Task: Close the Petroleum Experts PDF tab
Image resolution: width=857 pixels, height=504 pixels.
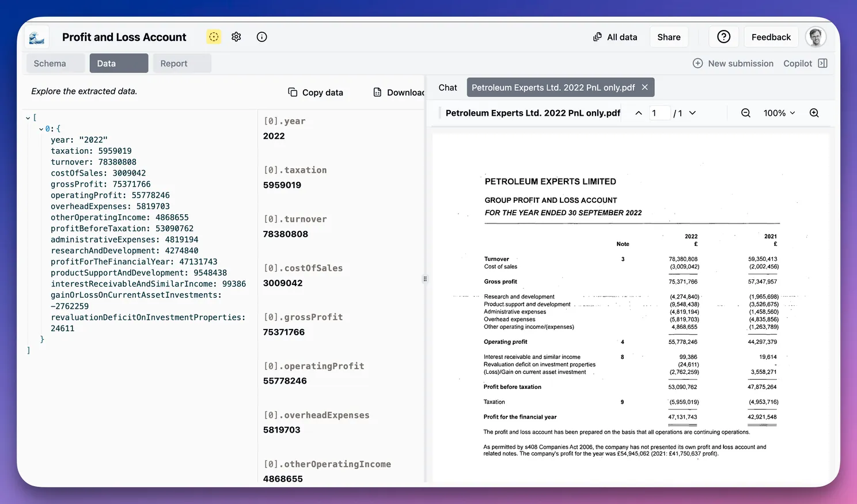Action: 644,88
